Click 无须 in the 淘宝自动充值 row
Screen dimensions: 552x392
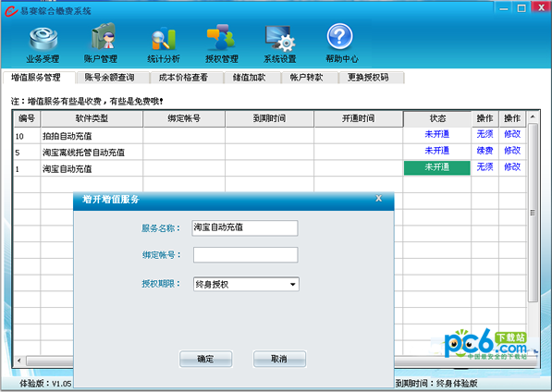[x=485, y=167]
